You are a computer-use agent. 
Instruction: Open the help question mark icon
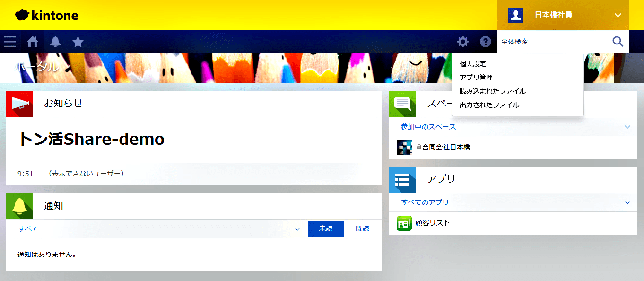[x=485, y=42]
